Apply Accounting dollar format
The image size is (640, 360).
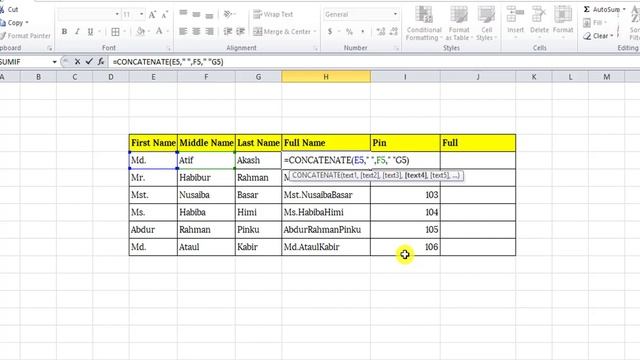pos(330,31)
